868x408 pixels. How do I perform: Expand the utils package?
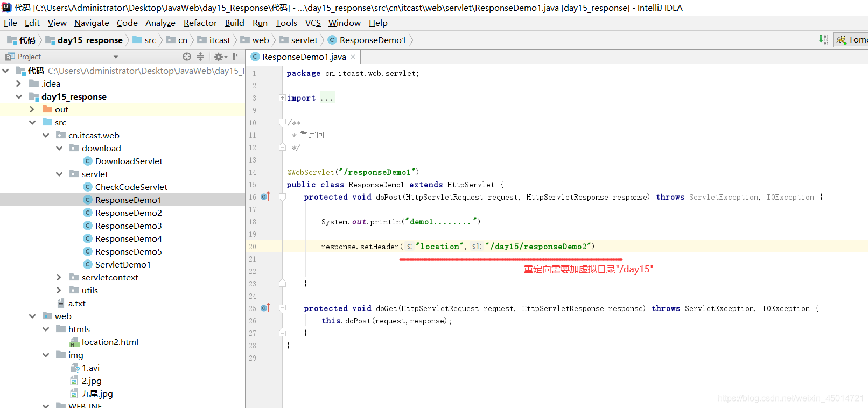click(59, 290)
